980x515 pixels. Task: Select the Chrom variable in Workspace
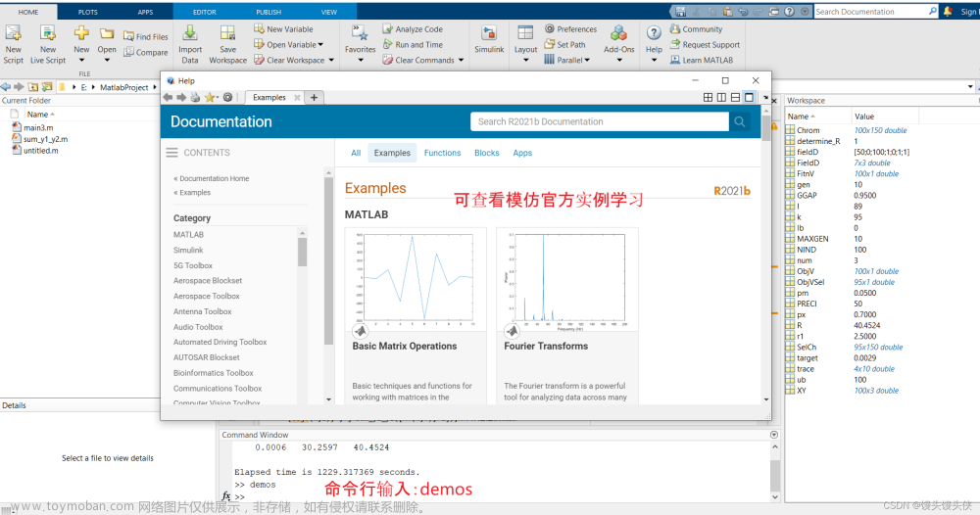[x=808, y=130]
